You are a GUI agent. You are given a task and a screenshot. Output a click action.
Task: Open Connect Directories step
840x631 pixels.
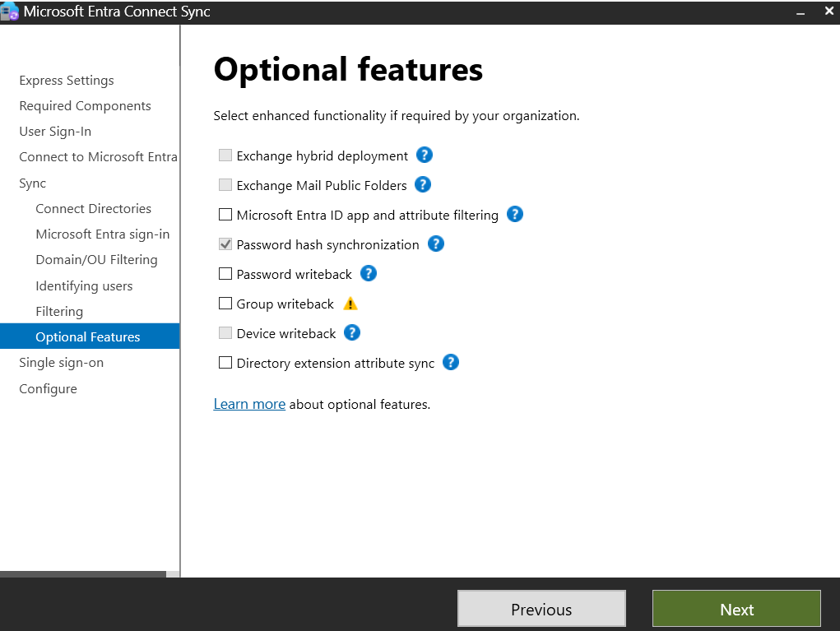[93, 208]
